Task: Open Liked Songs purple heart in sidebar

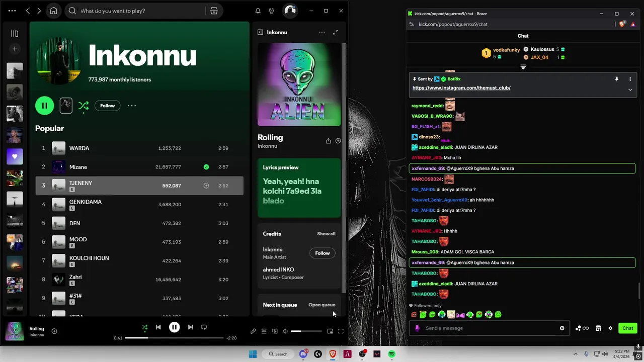Action: point(15,156)
